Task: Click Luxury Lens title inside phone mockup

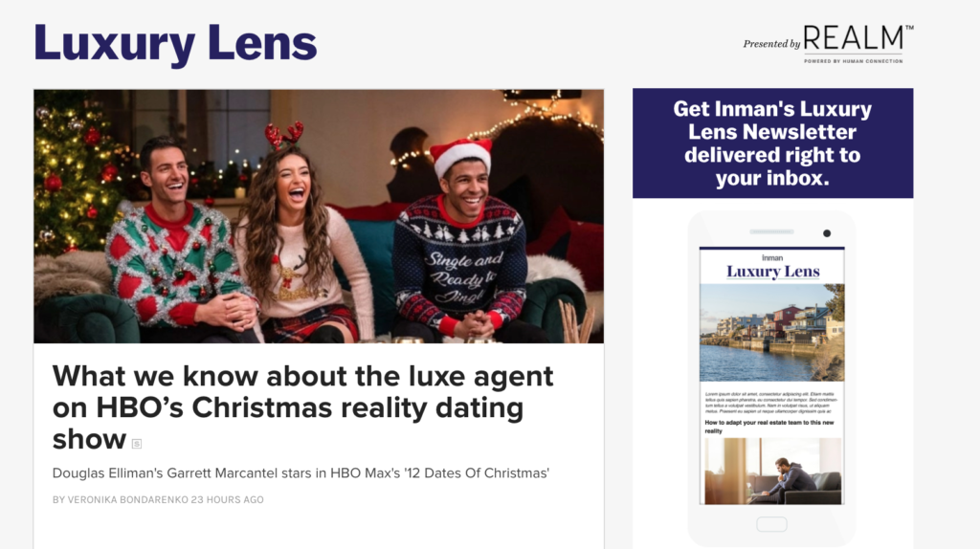Action: click(773, 272)
